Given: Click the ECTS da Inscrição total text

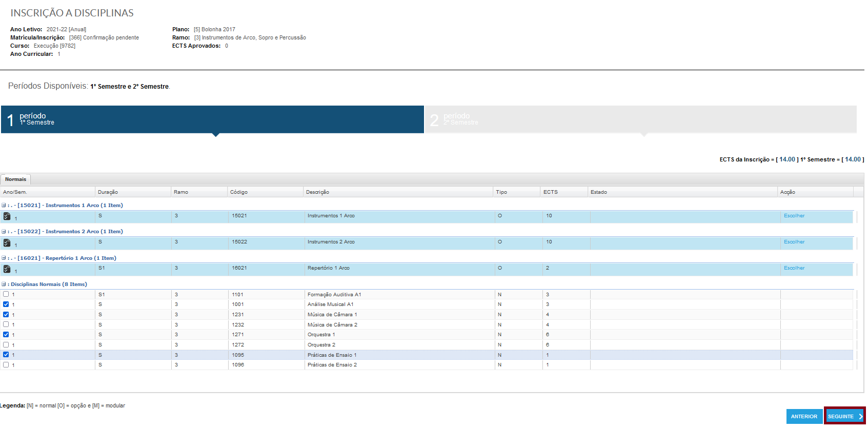Looking at the screenshot, I should pos(759,160).
